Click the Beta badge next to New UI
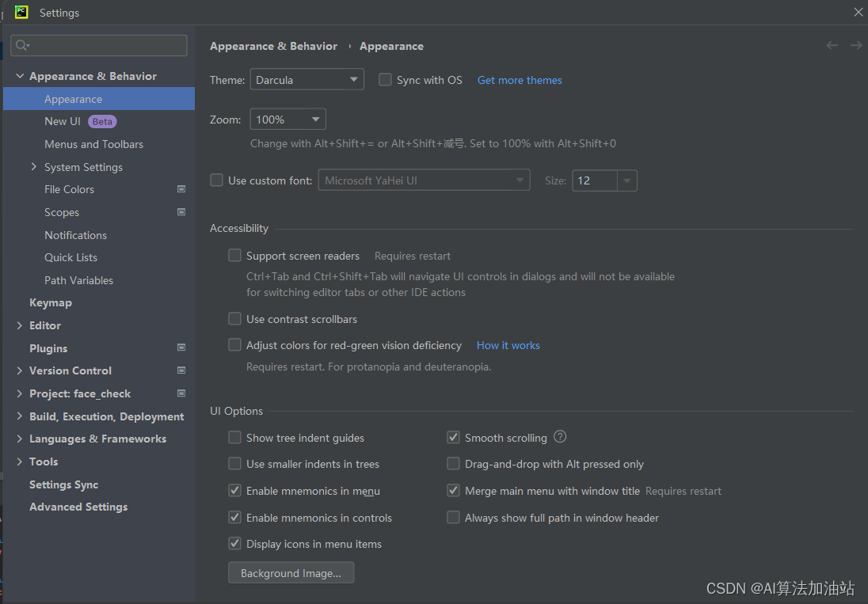Screen dimensions: 868x604 (x=102, y=122)
